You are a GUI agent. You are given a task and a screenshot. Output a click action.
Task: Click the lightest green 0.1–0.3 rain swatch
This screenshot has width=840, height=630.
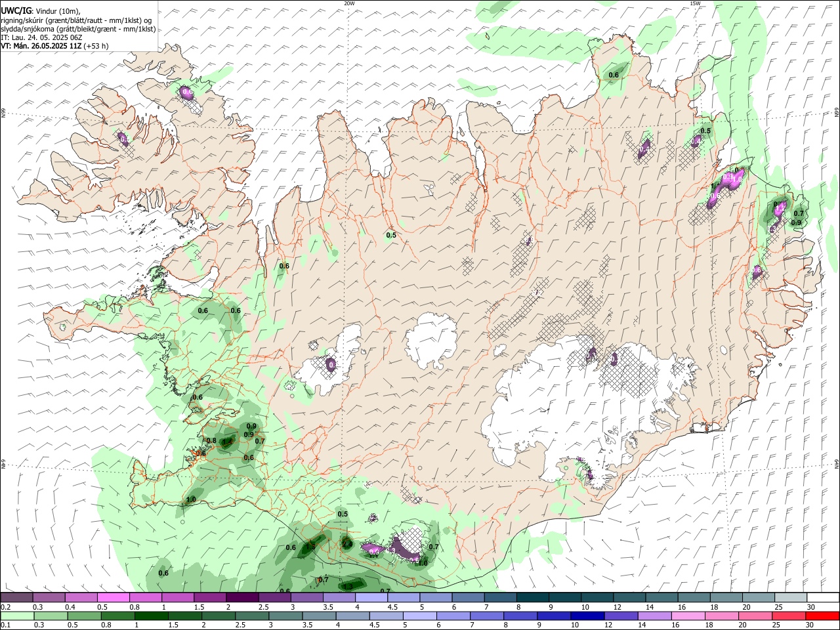pos(17,616)
